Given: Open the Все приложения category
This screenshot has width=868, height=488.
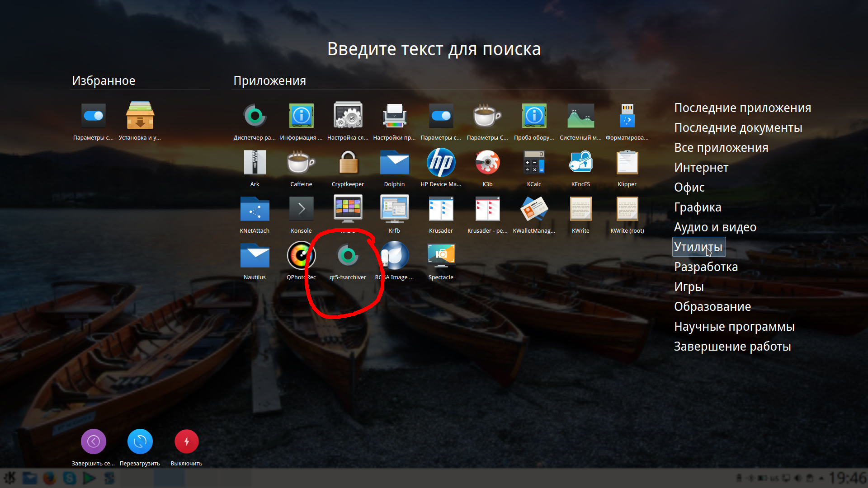Looking at the screenshot, I should (x=721, y=148).
